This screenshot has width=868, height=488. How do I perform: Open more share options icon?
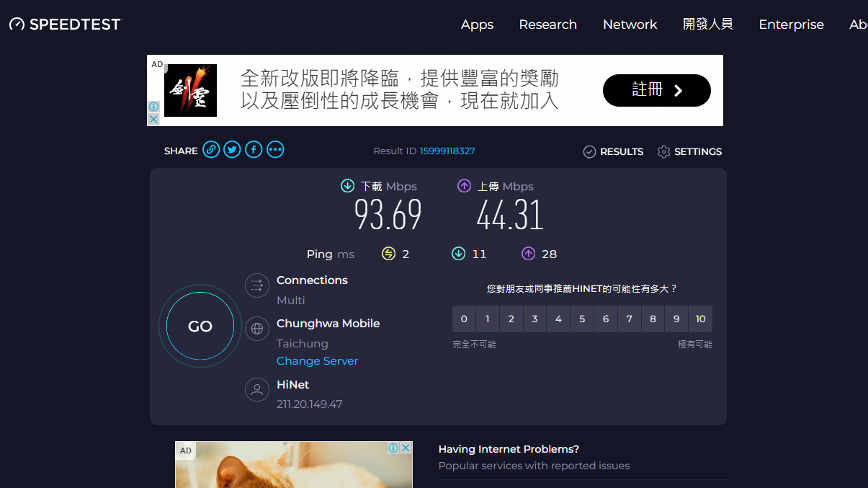[x=275, y=150]
